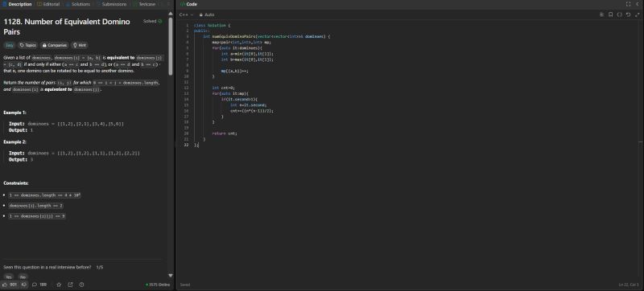
Task: Collapse the Code panel using chevron icon
Action: coord(637,4)
